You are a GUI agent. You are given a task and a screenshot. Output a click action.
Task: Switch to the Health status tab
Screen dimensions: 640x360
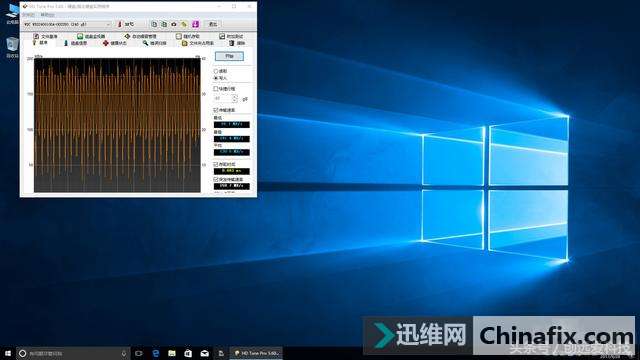coord(115,43)
